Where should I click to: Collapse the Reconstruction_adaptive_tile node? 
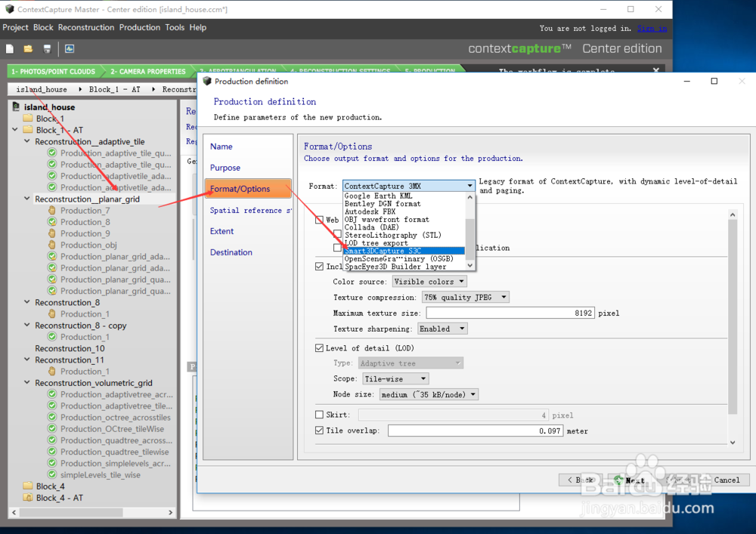pyautogui.click(x=27, y=141)
